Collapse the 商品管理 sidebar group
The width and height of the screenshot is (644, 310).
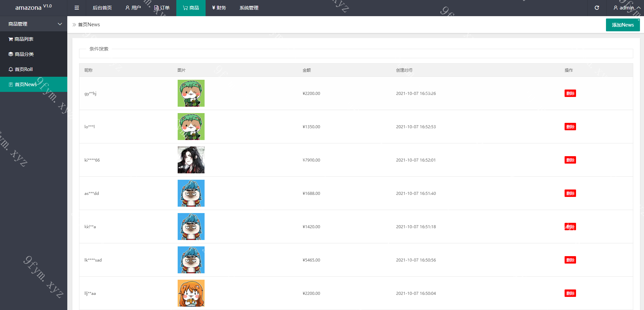(34, 24)
